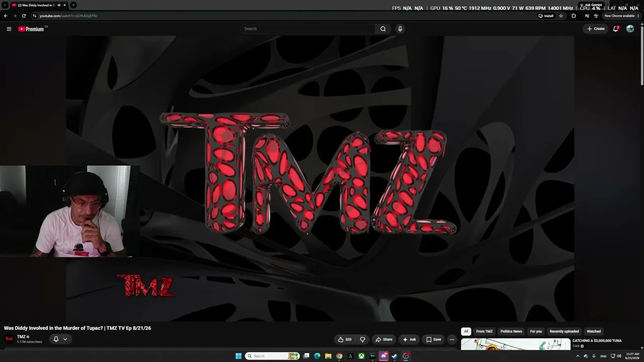Open the tab search dropdown arrow
Image resolution: width=644 pixels, height=362 pixels.
[5, 5]
